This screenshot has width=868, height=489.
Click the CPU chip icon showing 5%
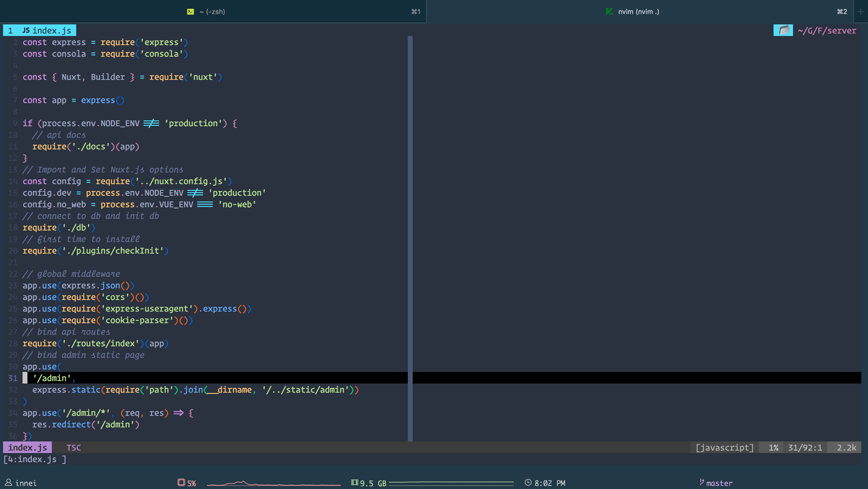coord(181,483)
